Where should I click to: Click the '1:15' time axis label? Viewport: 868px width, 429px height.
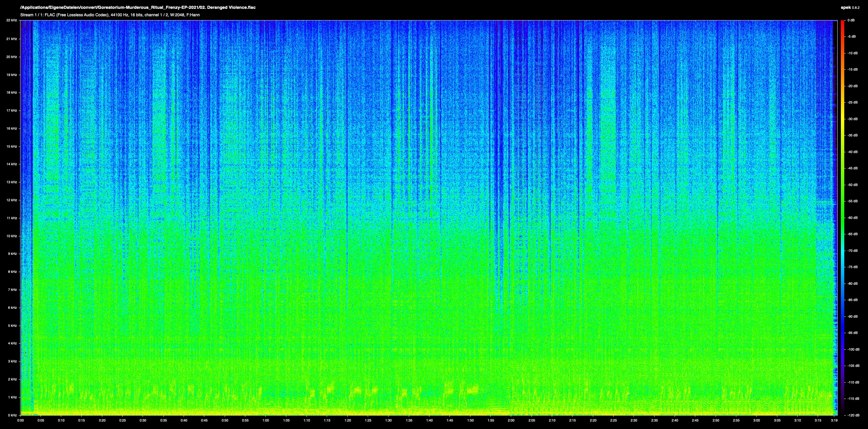pyautogui.click(x=327, y=421)
